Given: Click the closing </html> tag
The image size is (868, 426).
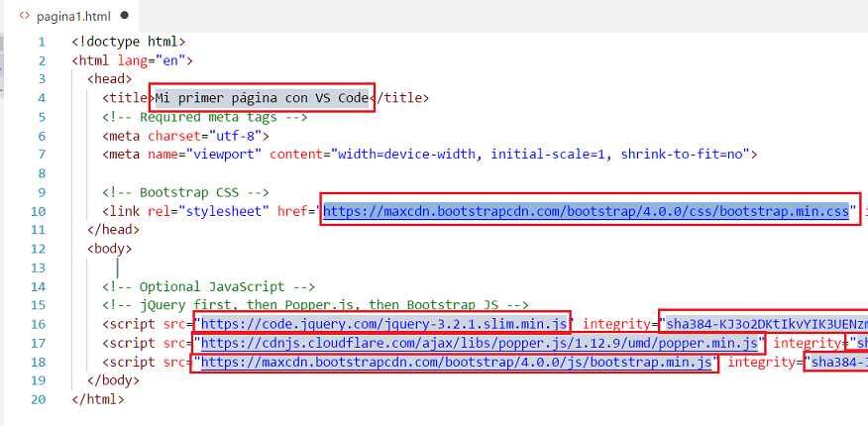Looking at the screenshot, I should [x=98, y=399].
